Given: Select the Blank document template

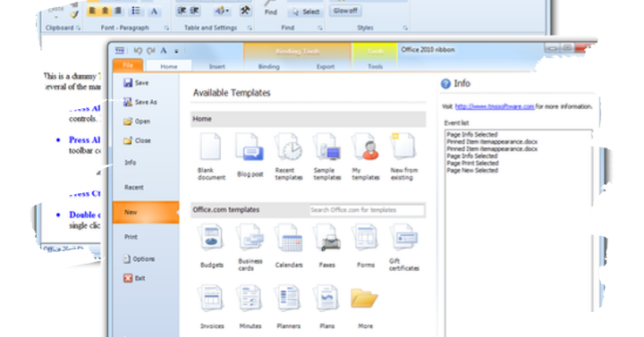Looking at the screenshot, I should coord(211,156).
